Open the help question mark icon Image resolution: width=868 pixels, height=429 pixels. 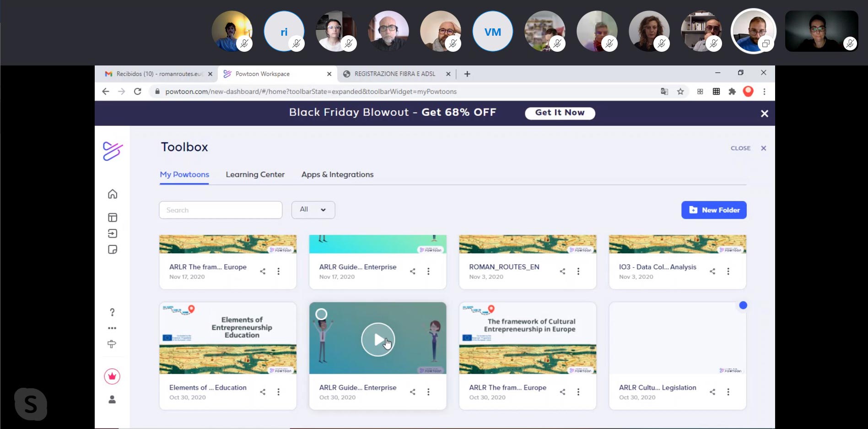[112, 312]
